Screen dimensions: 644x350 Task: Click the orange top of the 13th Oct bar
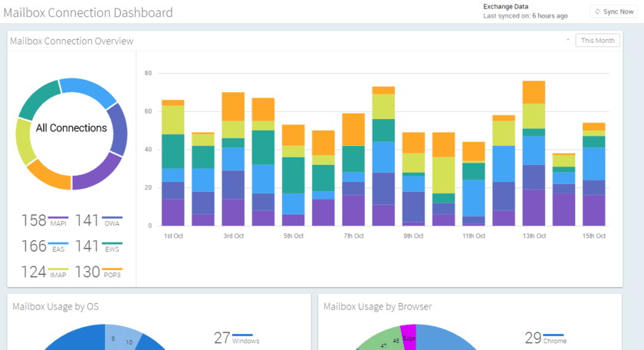point(534,92)
